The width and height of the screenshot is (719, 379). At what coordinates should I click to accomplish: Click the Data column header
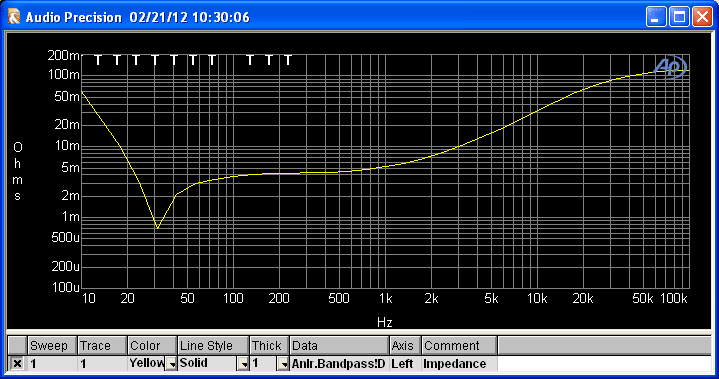click(339, 346)
